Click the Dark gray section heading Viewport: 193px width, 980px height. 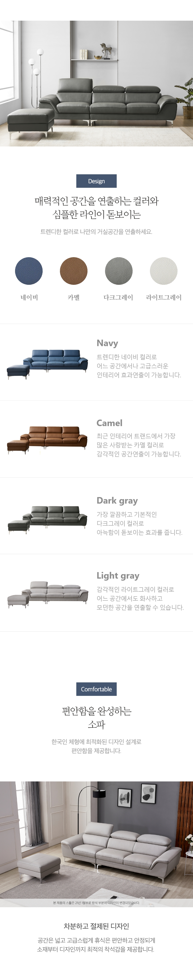point(117,501)
